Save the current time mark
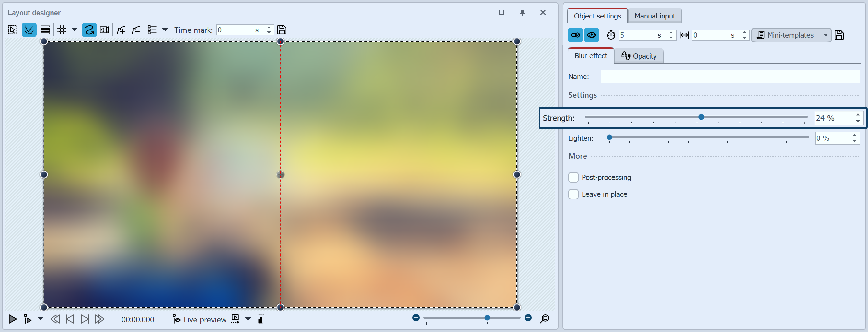Screen dimensions: 868x332 [x=282, y=30]
